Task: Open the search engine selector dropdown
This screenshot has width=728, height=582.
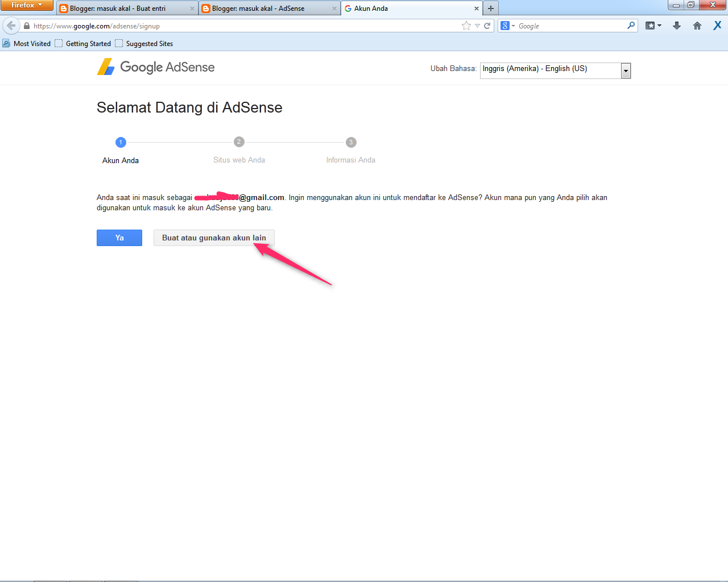Action: [x=507, y=26]
